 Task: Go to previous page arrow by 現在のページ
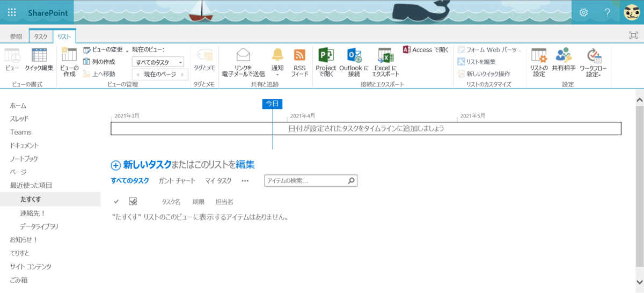(x=138, y=75)
